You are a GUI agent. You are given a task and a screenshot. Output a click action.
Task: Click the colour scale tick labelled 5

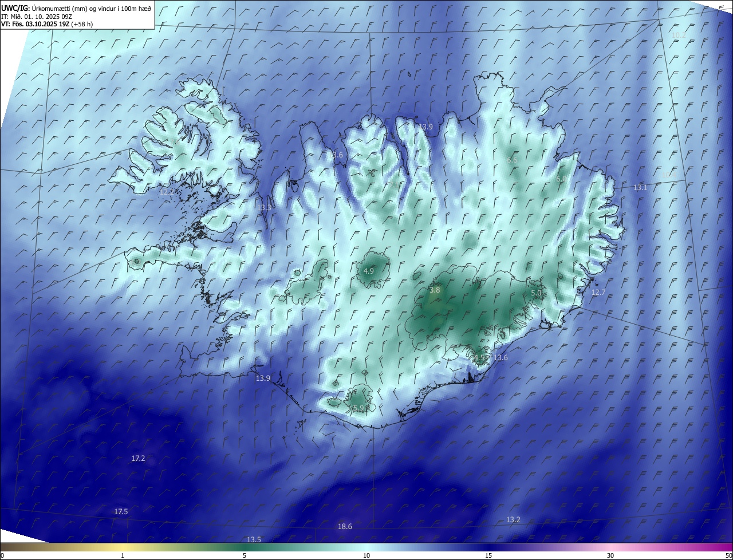point(245,556)
